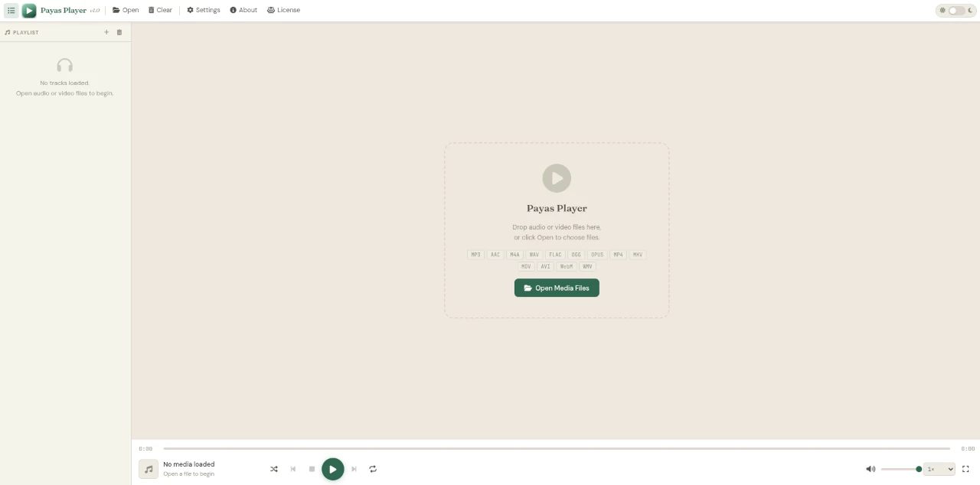Viewport: 980px width, 485px height.
Task: Adjust the volume slider
Action: (x=900, y=469)
